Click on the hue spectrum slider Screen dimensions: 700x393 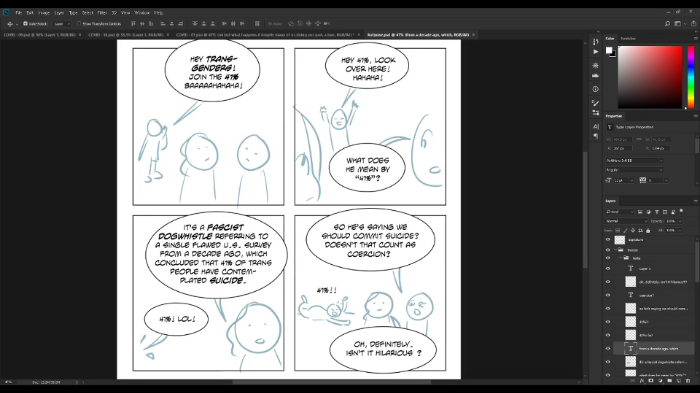691,76
